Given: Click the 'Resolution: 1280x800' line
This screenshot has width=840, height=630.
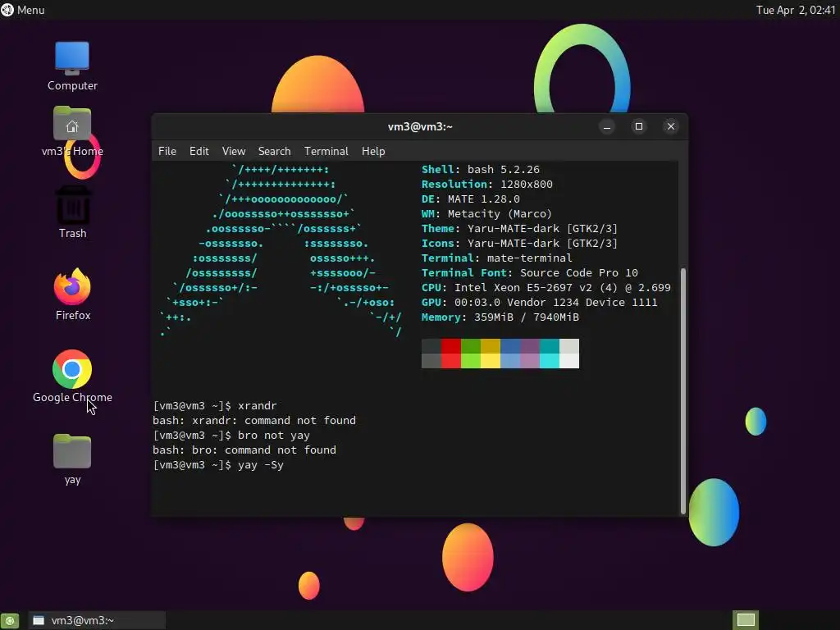Looking at the screenshot, I should pyautogui.click(x=487, y=185).
